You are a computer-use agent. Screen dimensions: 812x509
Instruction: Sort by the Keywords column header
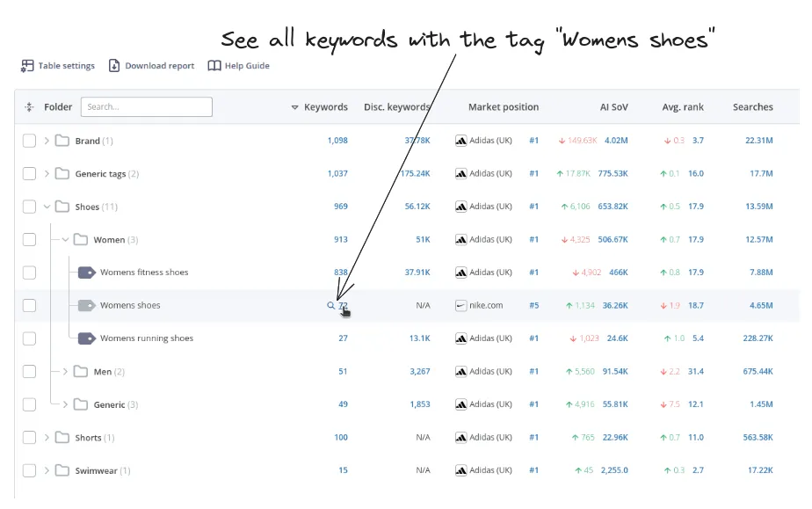click(325, 107)
